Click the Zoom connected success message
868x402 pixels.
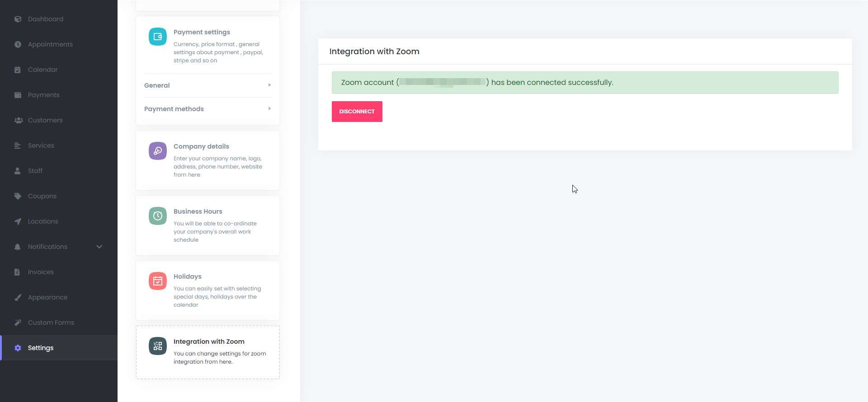(585, 83)
